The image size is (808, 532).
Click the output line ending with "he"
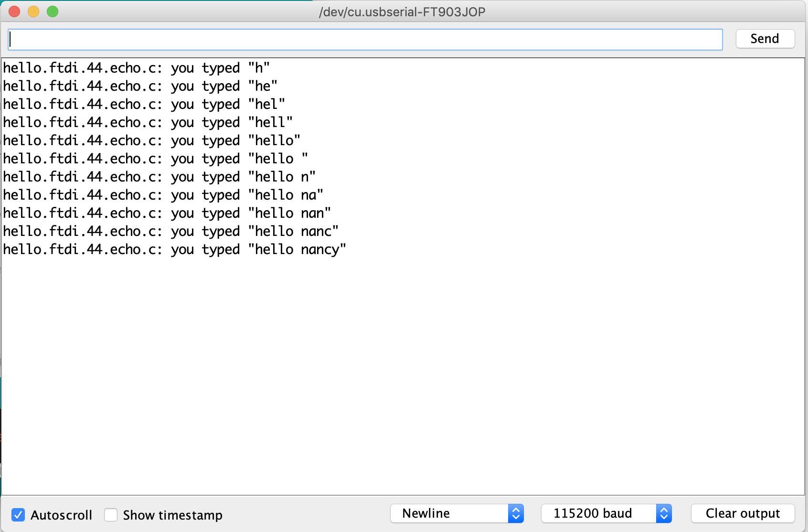pos(140,86)
